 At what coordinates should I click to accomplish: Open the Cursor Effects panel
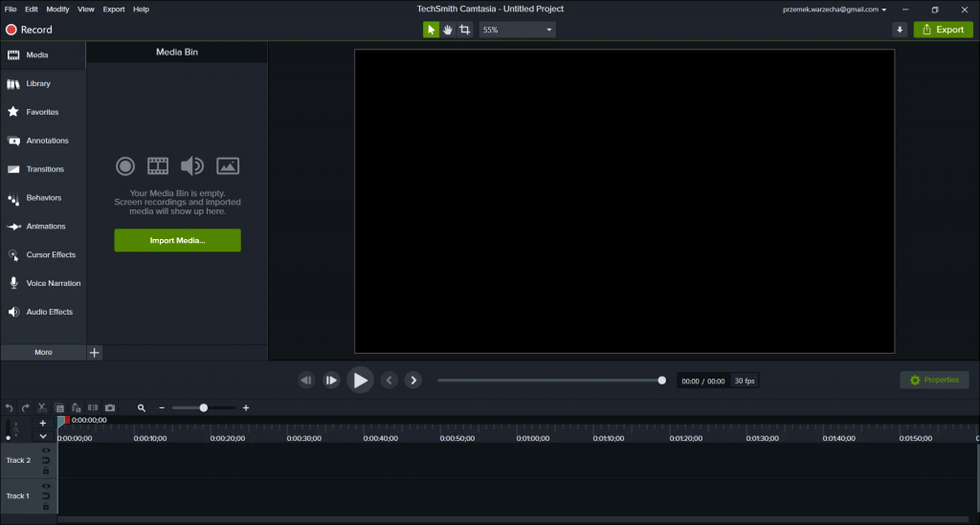tap(43, 255)
